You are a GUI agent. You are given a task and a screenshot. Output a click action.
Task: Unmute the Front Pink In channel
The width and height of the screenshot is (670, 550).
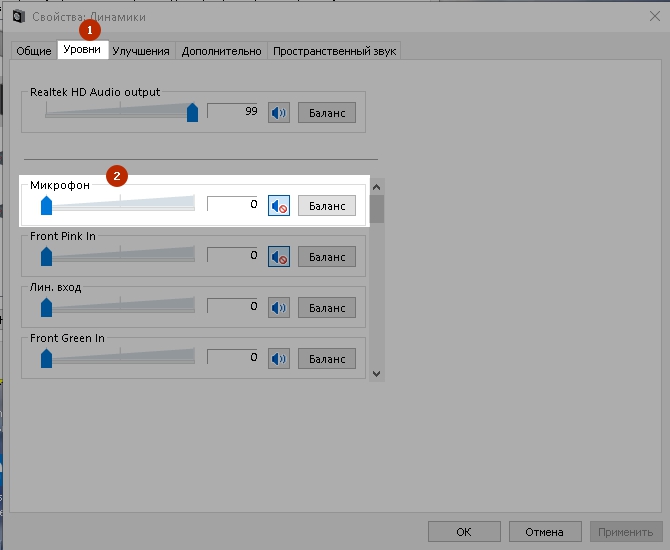click(279, 257)
